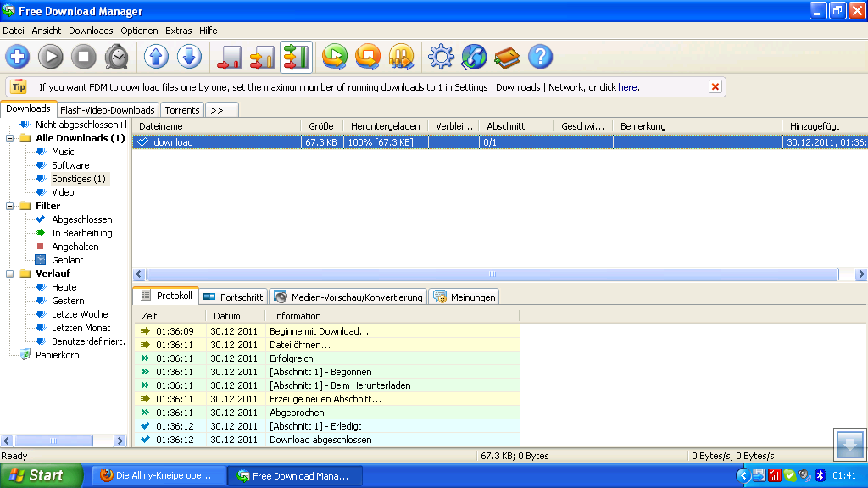Switch to the Torrents tab
This screenshot has width=868, height=488.
(182, 110)
